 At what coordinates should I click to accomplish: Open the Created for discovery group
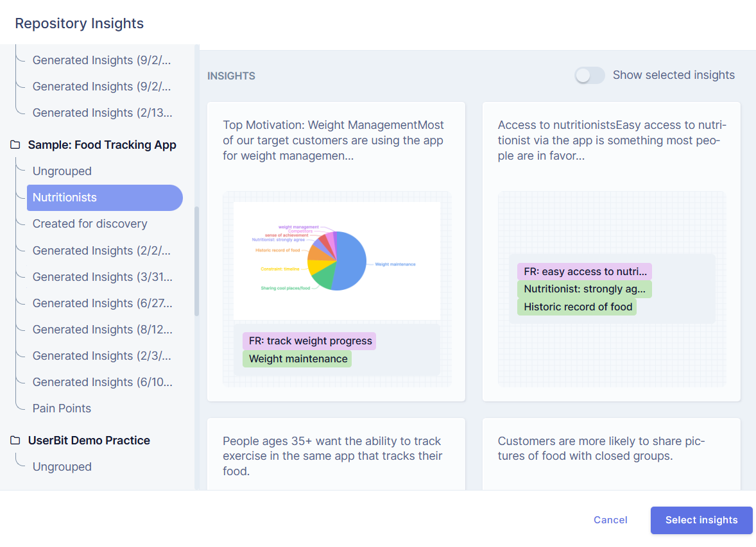point(89,224)
